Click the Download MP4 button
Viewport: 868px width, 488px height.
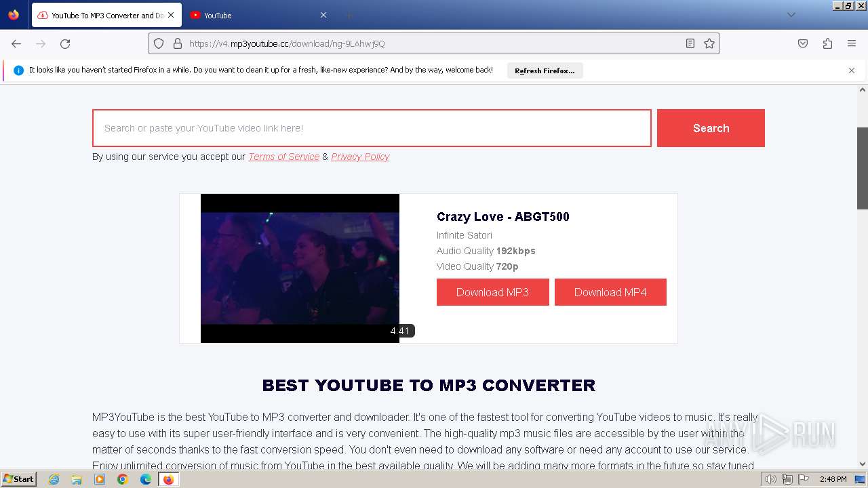[610, 292]
